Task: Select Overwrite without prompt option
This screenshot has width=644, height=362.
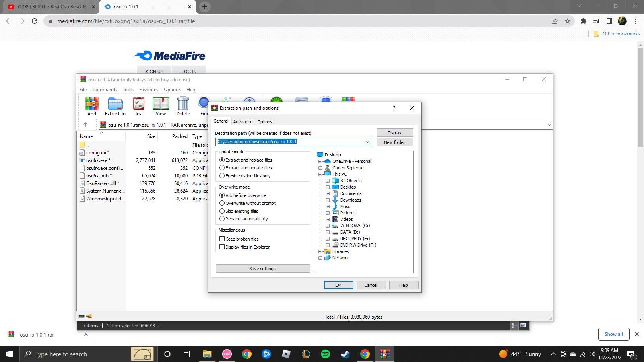Action: click(222, 203)
